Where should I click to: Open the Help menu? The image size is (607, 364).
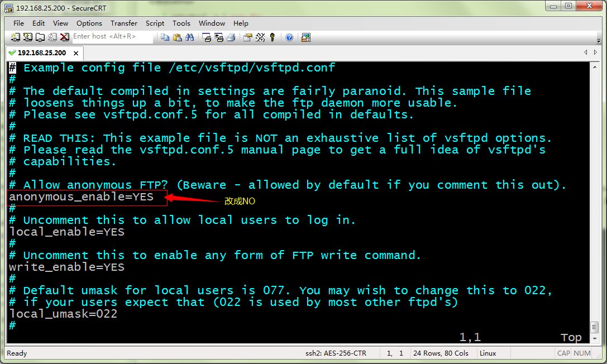pos(241,23)
